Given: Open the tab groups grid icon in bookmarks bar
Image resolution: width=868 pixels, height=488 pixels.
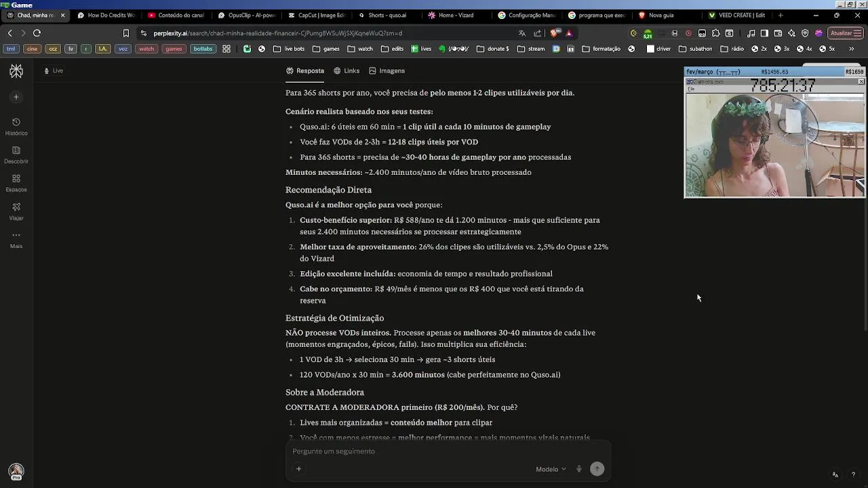Looking at the screenshot, I should pyautogui.click(x=226, y=49).
